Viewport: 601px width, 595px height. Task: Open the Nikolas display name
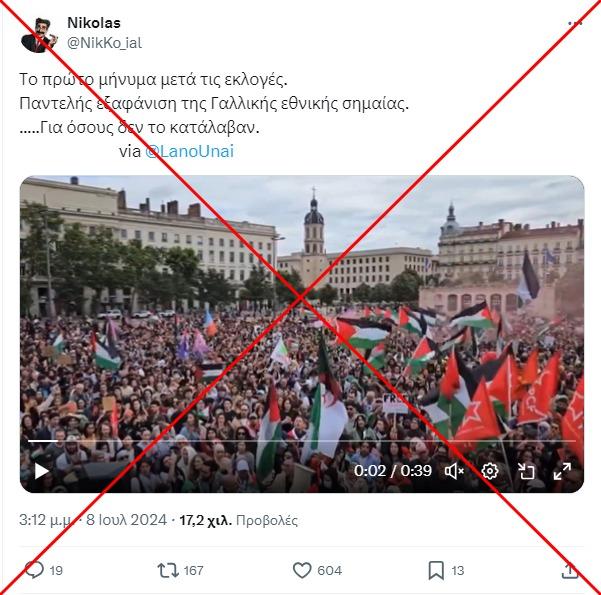click(x=94, y=23)
